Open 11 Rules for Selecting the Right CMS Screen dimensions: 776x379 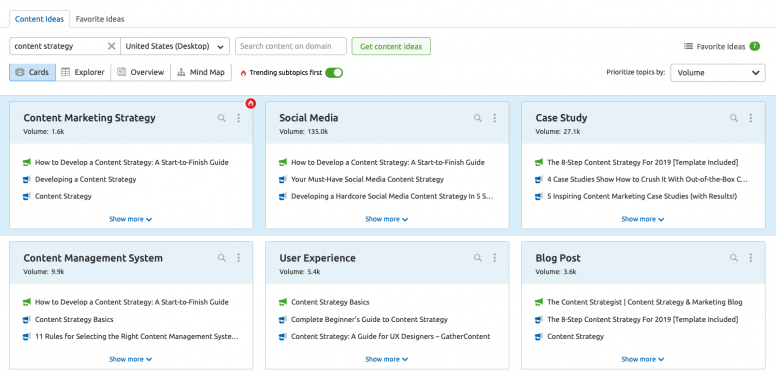pos(137,336)
